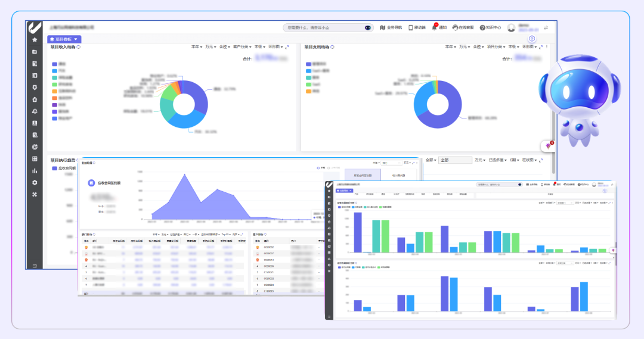Open the 环形图 chart type dropdown in 项目支出结构
The image size is (644, 340).
point(530,46)
